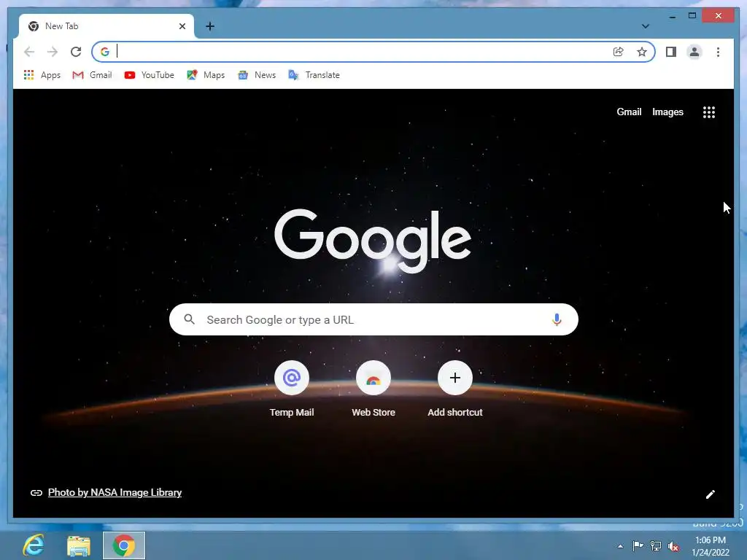Click the Gmail link at top right
747x560 pixels.
[629, 112]
